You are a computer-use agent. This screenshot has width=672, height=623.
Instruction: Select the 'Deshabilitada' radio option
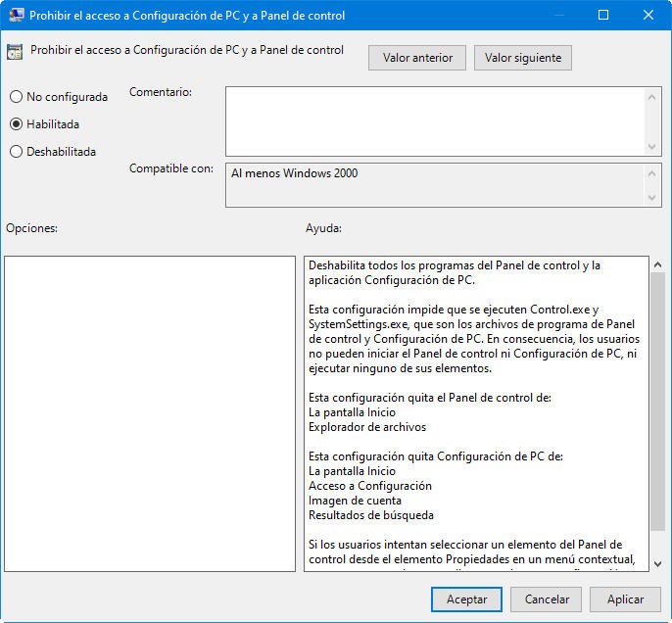point(52,152)
